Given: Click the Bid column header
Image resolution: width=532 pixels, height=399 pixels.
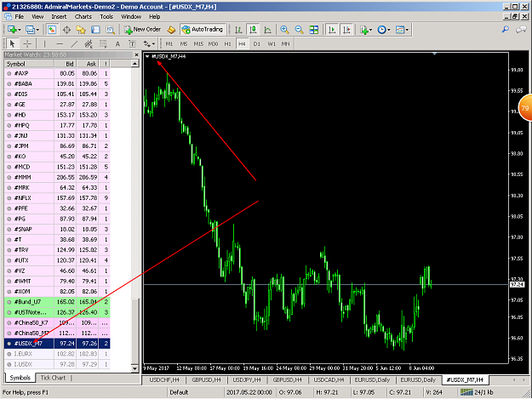Looking at the screenshot, I should pyautogui.click(x=66, y=64).
